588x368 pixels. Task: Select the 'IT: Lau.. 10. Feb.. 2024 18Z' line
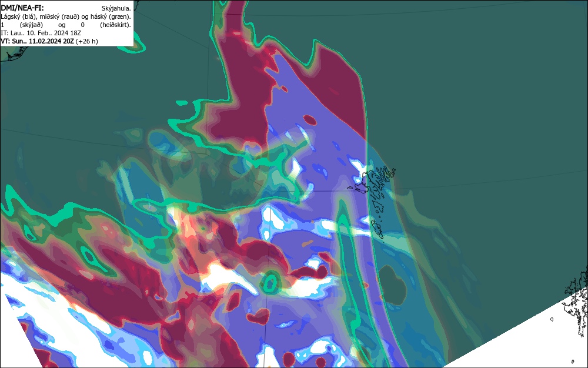click(41, 33)
